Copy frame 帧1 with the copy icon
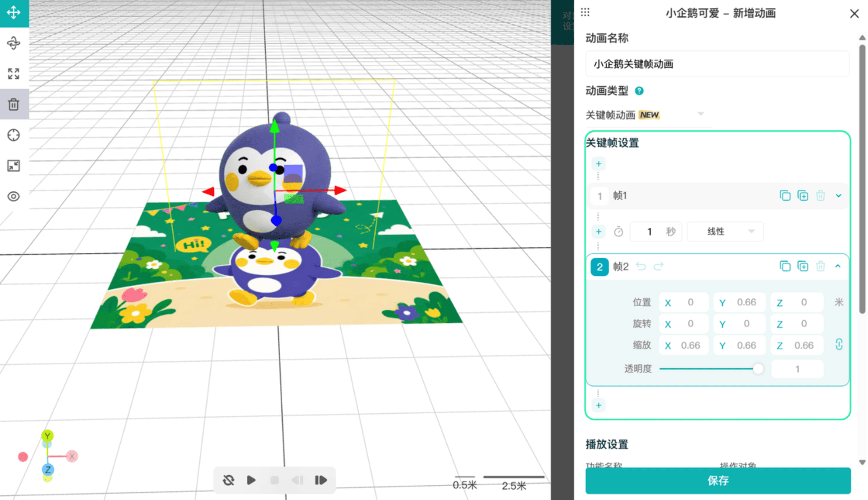This screenshot has height=500, width=868. coord(785,196)
